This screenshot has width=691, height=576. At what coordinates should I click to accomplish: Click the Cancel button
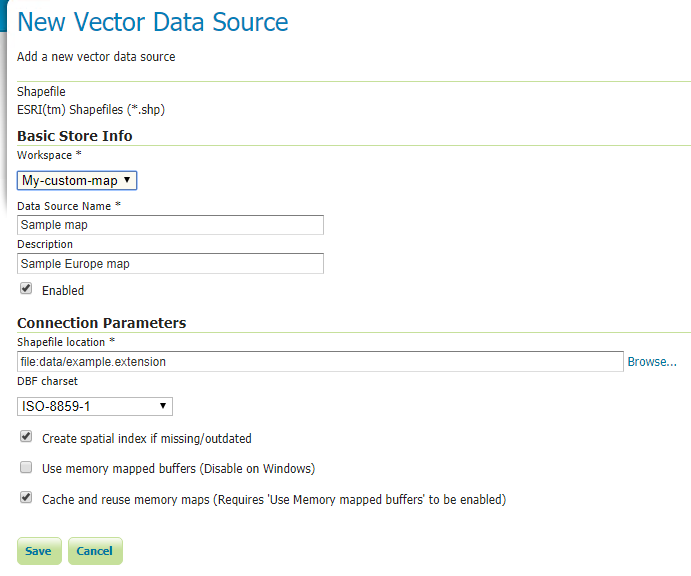tap(95, 551)
